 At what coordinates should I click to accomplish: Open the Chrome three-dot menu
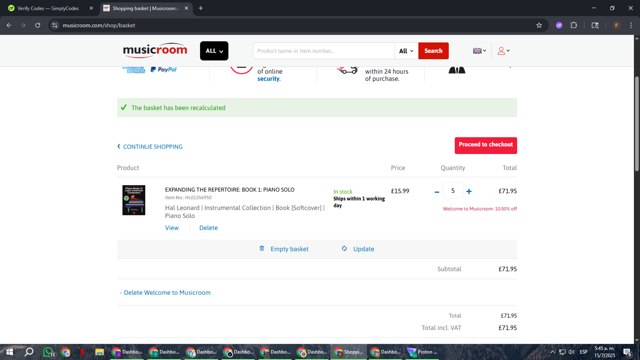pos(631,25)
